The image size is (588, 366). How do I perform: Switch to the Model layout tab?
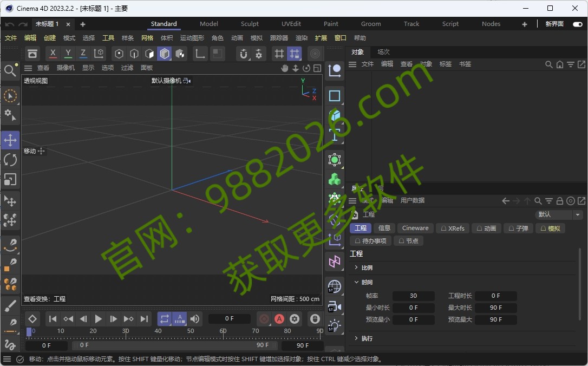coord(209,24)
